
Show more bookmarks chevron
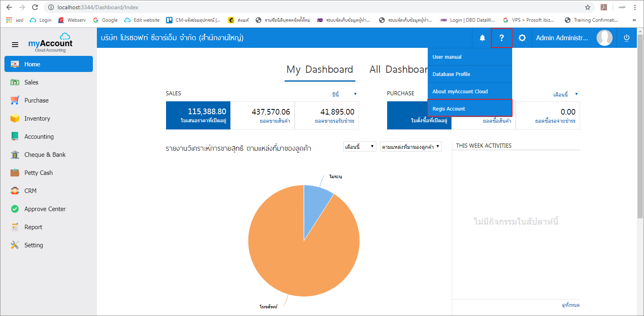point(634,20)
